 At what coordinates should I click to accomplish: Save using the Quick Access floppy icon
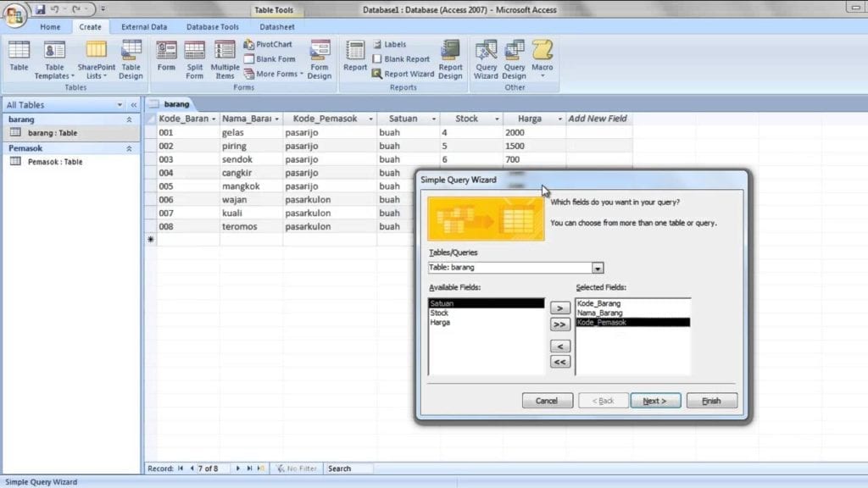[41, 9]
